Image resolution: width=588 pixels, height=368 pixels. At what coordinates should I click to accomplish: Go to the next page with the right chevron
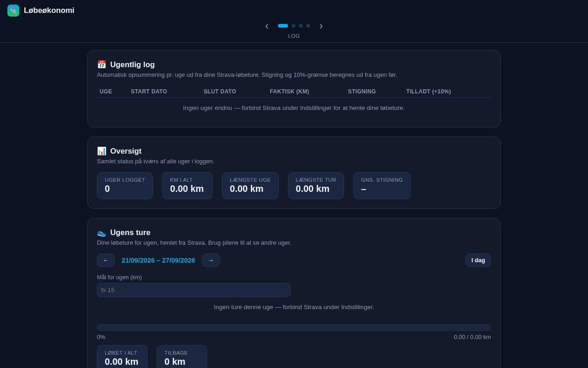(x=321, y=26)
